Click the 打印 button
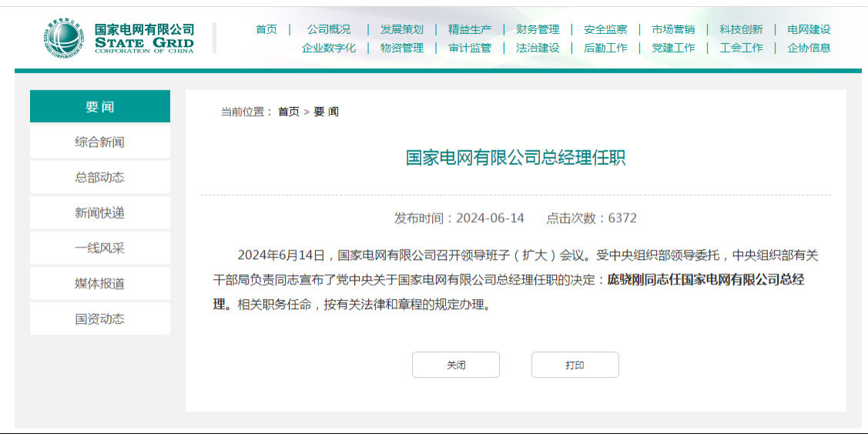Image resolution: width=868 pixels, height=434 pixels. click(x=575, y=365)
